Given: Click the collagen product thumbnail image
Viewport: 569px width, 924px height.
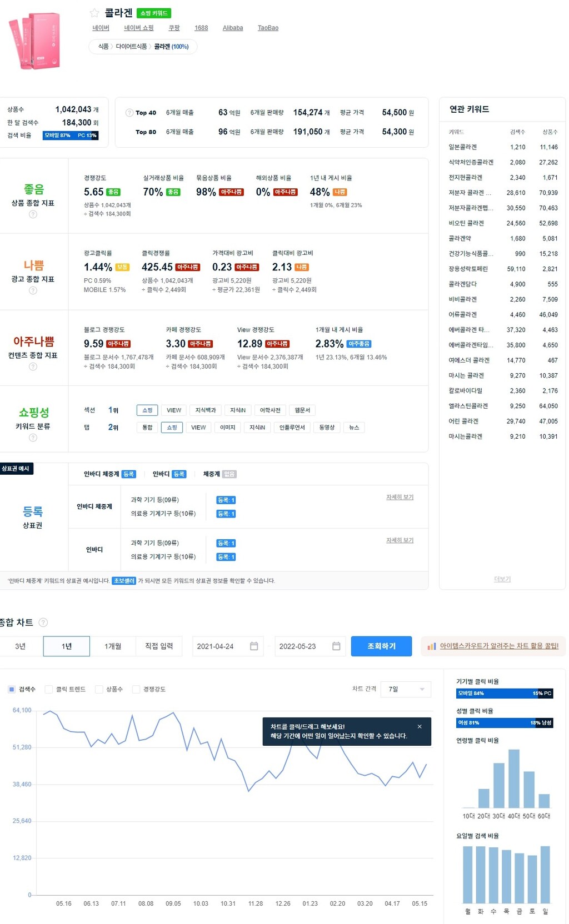Looking at the screenshot, I should pos(34,41).
